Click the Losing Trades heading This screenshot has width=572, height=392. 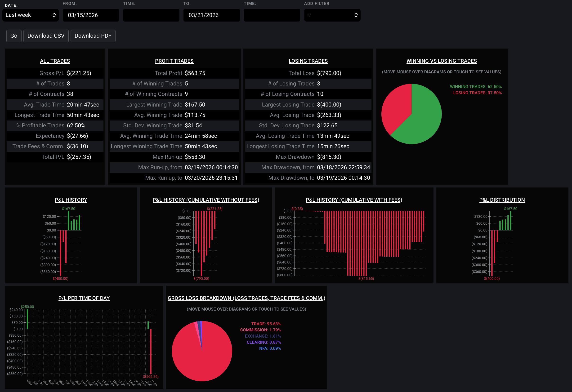[x=308, y=61]
